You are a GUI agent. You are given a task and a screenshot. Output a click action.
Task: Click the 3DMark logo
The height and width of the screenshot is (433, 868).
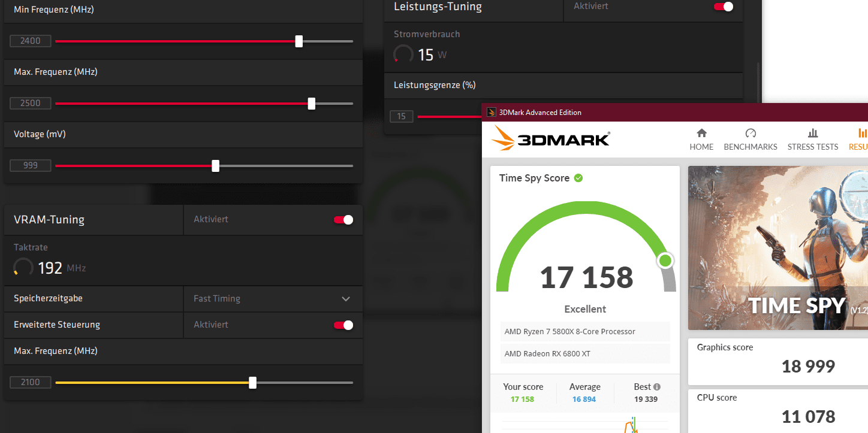550,138
